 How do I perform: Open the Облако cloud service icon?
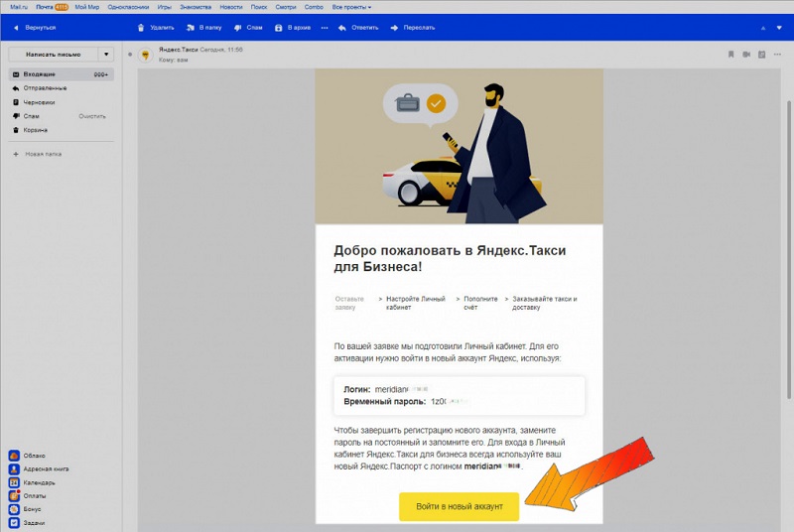[x=14, y=456]
